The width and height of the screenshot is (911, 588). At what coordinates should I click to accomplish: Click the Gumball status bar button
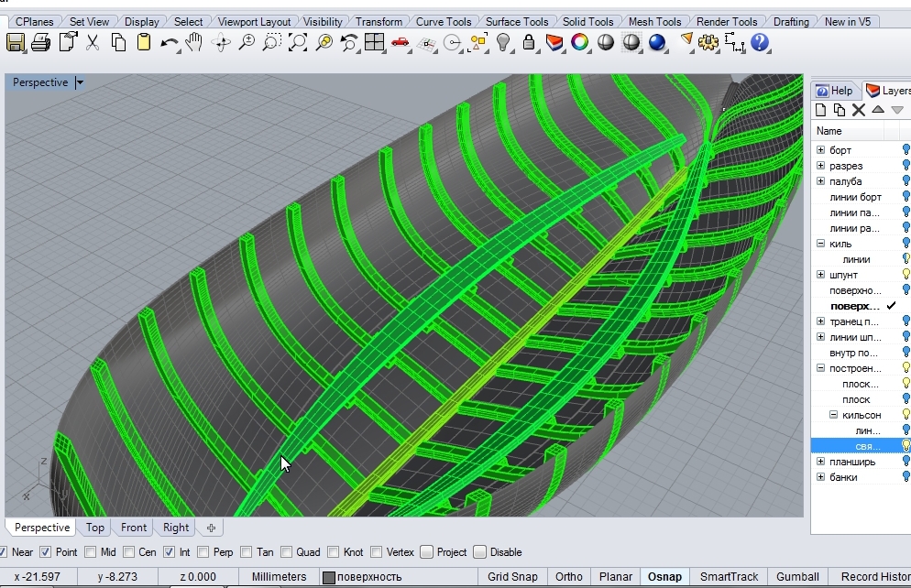(798, 577)
